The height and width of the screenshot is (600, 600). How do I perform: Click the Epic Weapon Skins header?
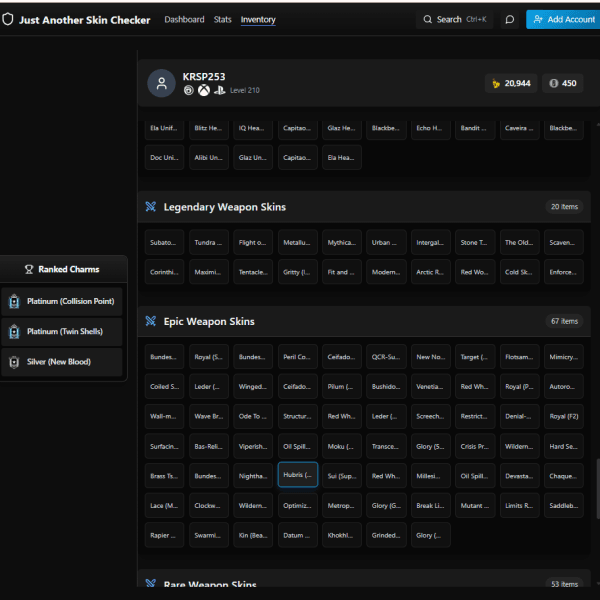[364, 321]
